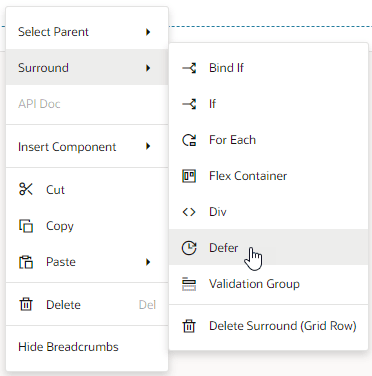Image resolution: width=372 pixels, height=376 pixels.
Task: Expand the Surround submenu arrow
Action: pos(148,68)
